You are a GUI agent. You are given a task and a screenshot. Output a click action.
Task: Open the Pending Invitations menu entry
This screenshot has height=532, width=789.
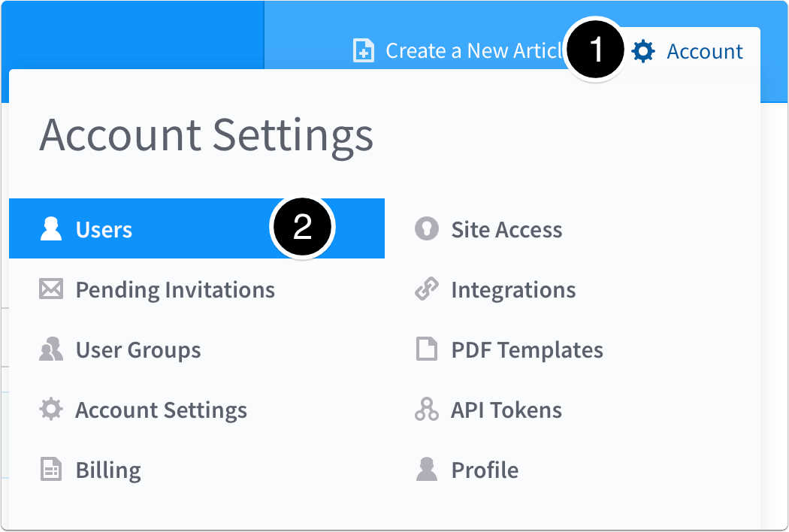point(174,289)
